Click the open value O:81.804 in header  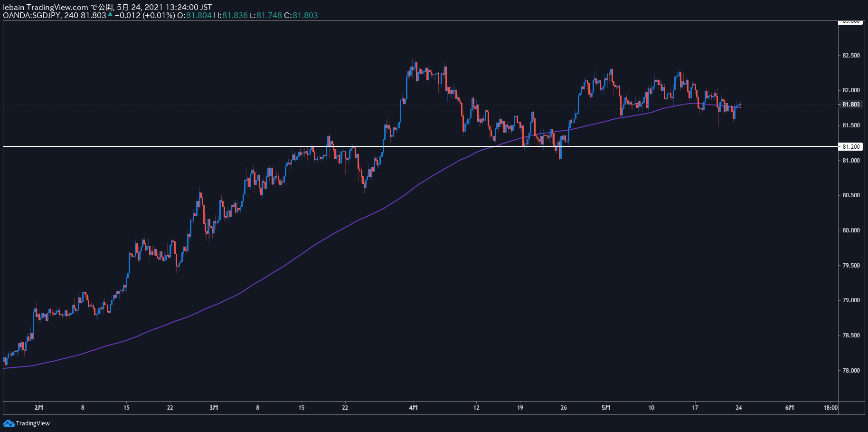tap(194, 15)
